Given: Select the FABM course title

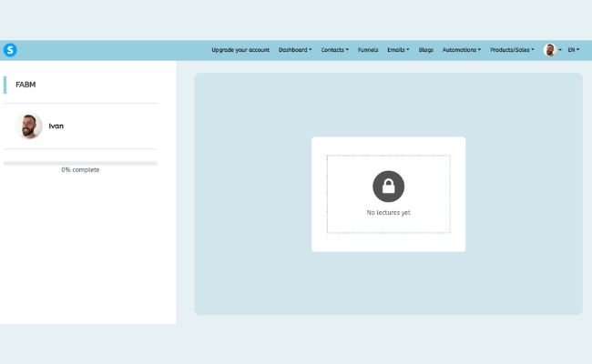Looking at the screenshot, I should pos(26,85).
